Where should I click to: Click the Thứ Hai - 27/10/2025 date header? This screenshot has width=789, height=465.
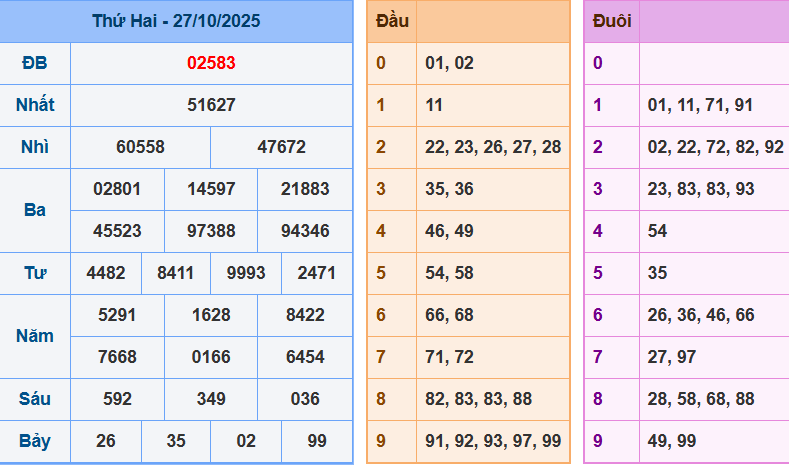pos(176,21)
